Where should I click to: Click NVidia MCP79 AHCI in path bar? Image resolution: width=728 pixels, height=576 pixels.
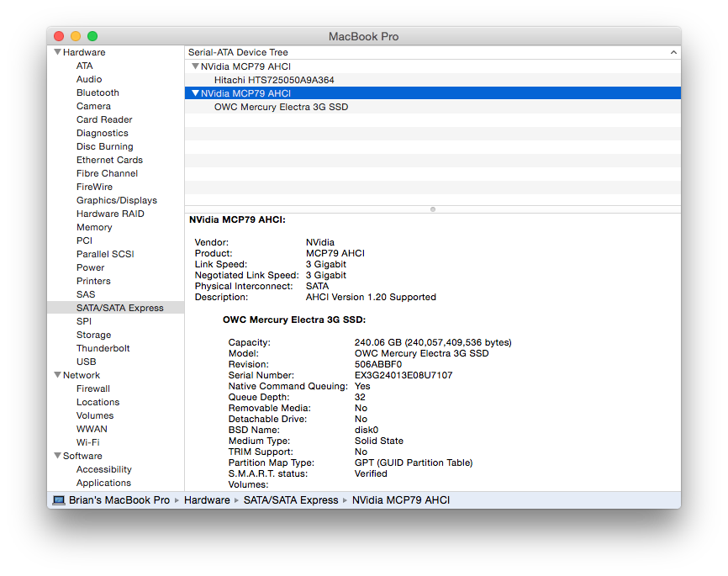[x=401, y=500]
